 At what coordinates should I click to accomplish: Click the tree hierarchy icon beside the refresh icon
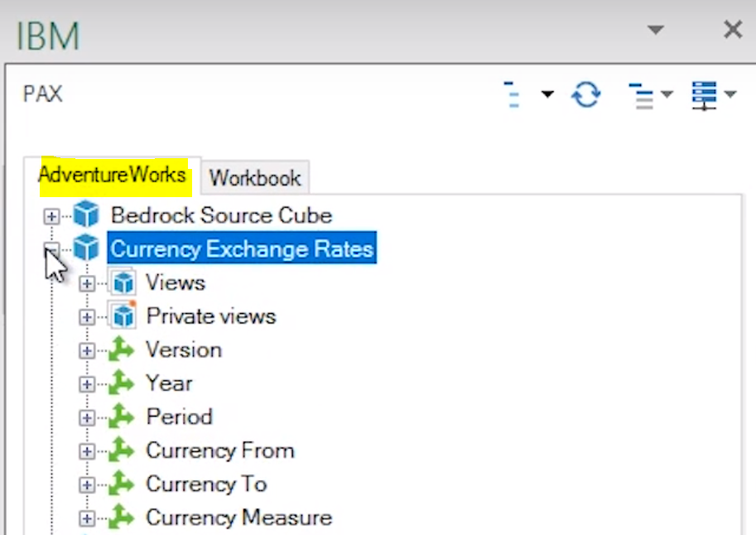tap(512, 94)
